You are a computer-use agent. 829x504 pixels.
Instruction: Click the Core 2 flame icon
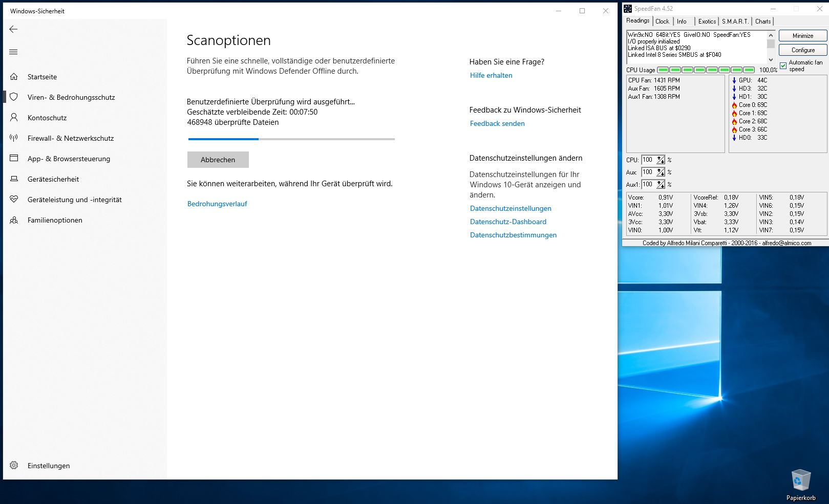point(734,121)
